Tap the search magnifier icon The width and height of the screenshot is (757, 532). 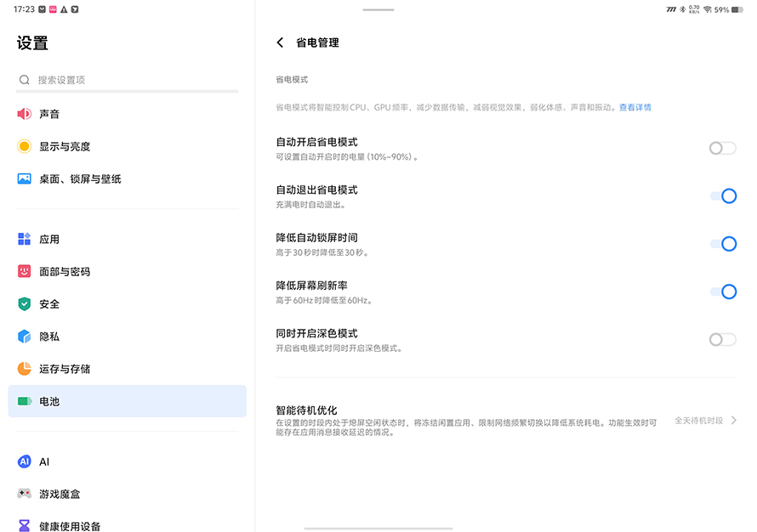(x=24, y=80)
